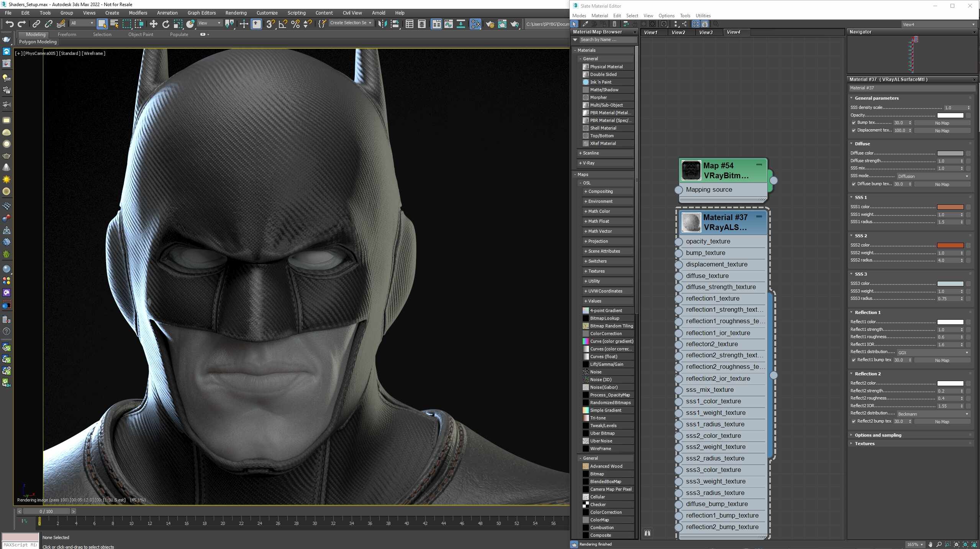Activate the Select and Rotate tool

[166, 24]
